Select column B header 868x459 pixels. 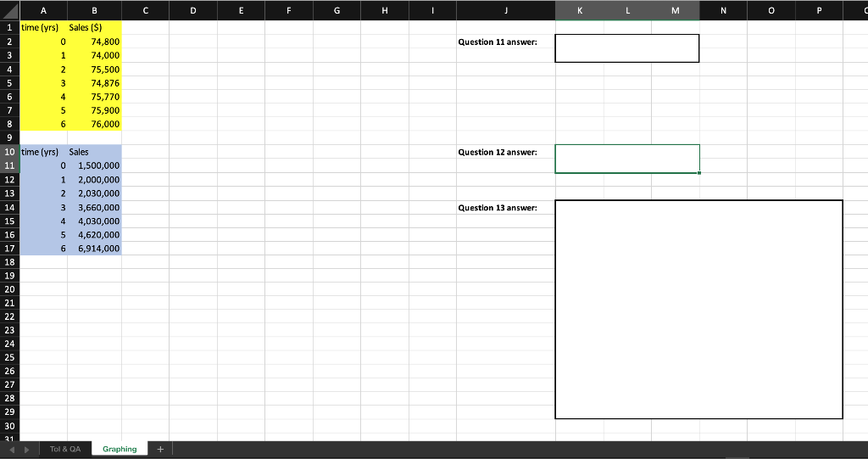click(95, 10)
